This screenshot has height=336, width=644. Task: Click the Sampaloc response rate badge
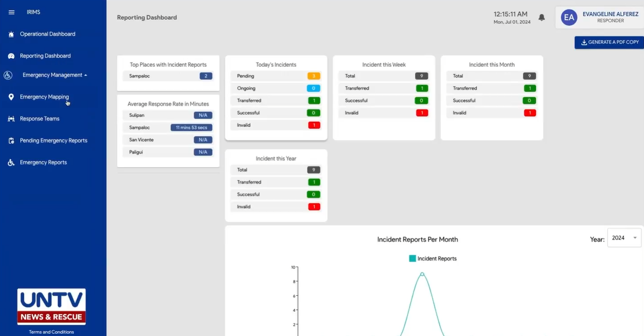(x=191, y=127)
